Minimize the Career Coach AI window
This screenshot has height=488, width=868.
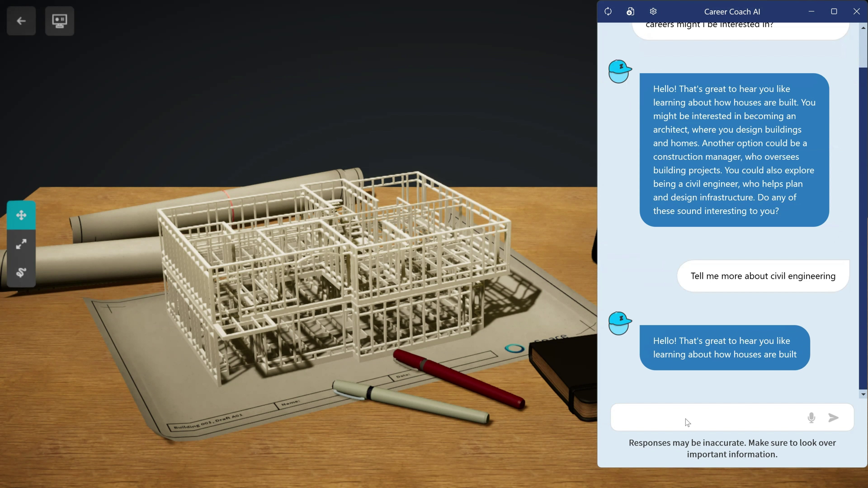pyautogui.click(x=811, y=11)
